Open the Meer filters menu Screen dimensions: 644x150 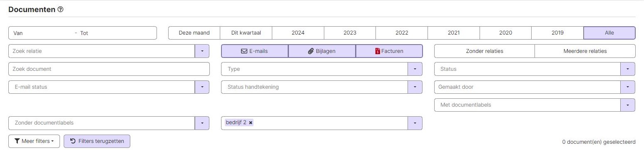(x=34, y=141)
